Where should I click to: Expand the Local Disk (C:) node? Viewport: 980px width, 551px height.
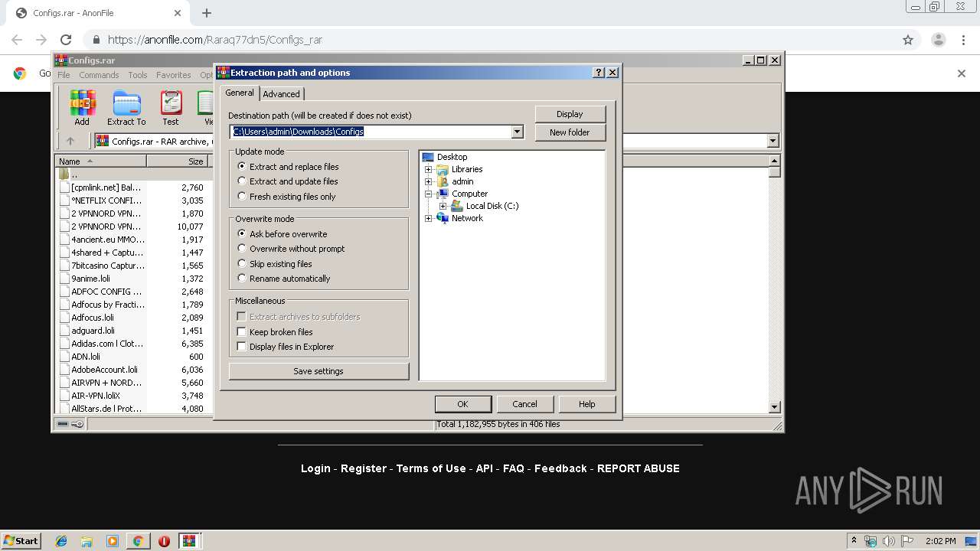click(x=443, y=206)
